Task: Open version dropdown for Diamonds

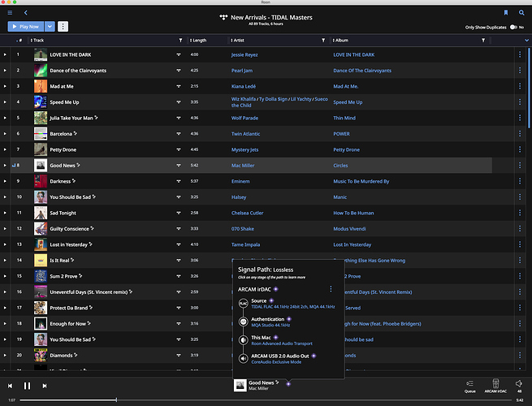Action: tap(179, 355)
